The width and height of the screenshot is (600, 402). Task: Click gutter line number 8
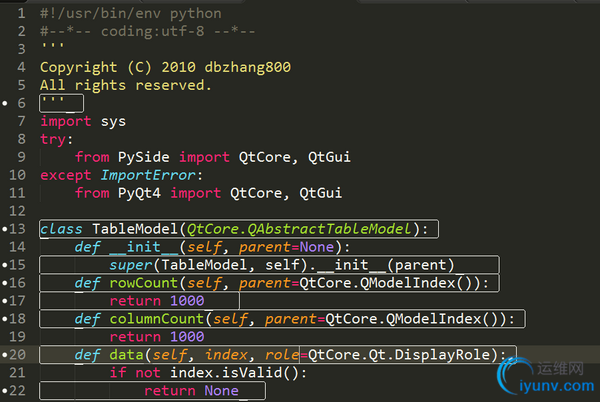pos(21,139)
